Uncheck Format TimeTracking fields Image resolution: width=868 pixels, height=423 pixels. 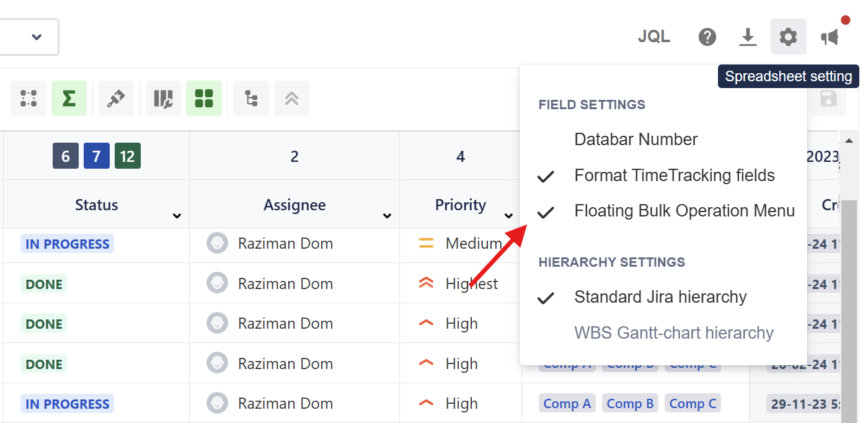click(674, 176)
